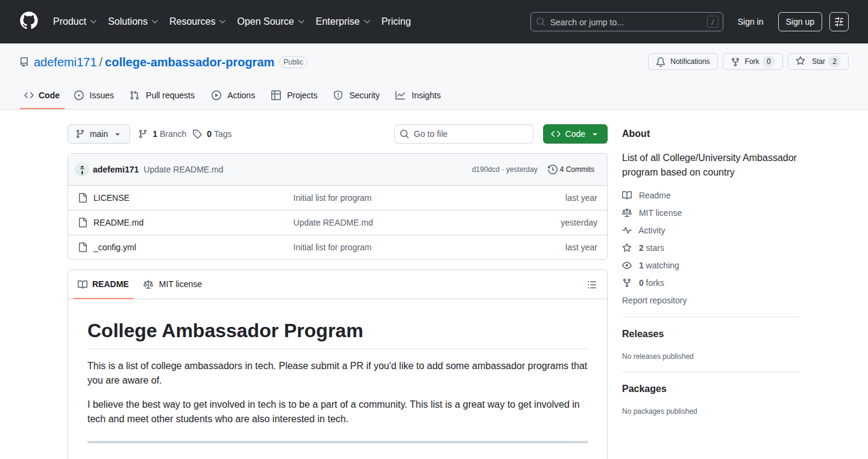Image resolution: width=868 pixels, height=459 pixels.
Task: Open the Enterprise dropdown
Action: tap(343, 22)
